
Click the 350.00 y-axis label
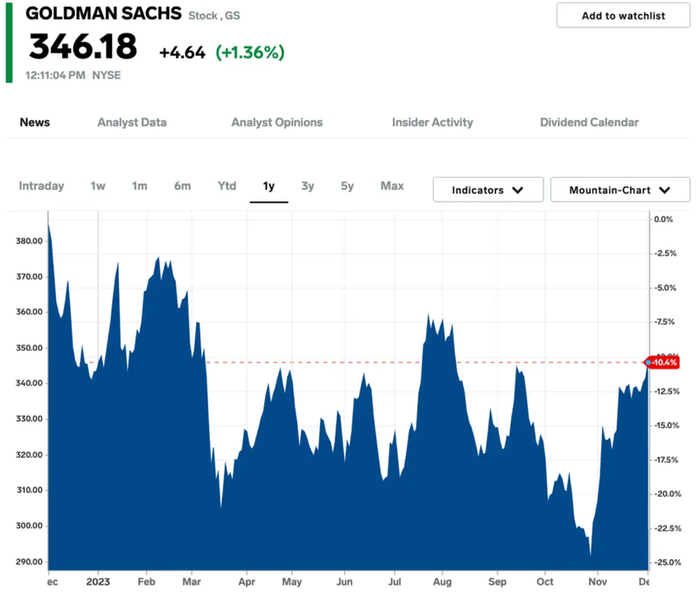click(x=30, y=347)
